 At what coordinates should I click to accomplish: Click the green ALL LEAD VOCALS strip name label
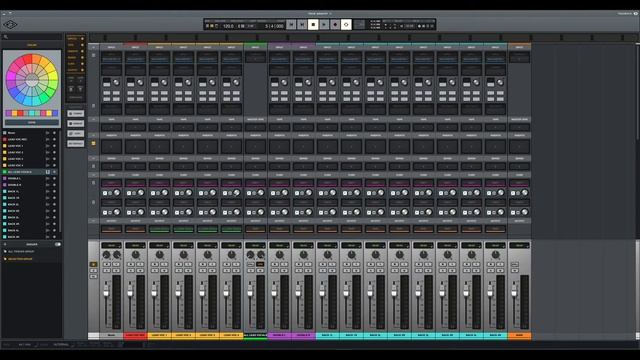256,335
